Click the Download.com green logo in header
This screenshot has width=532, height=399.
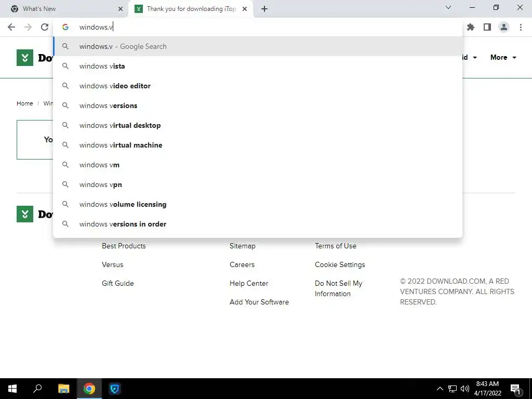click(25, 58)
